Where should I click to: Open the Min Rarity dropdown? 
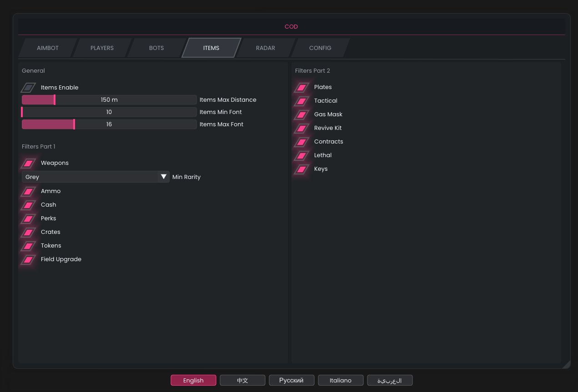pos(91,177)
